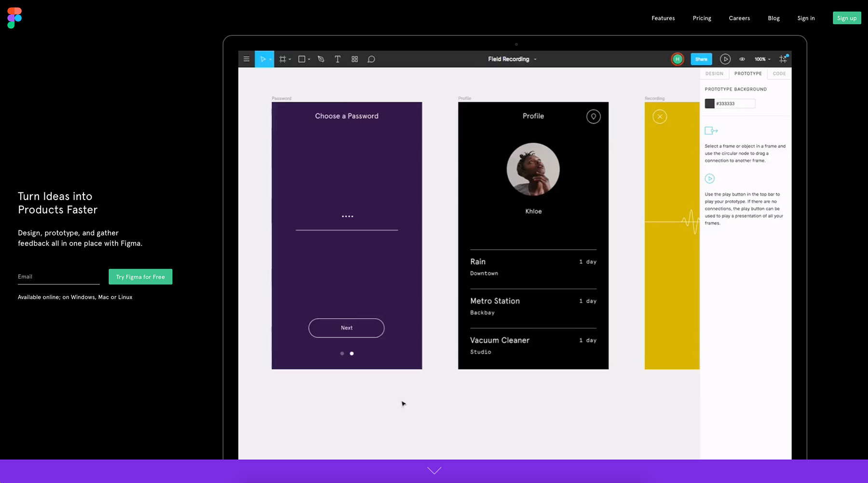868x483 pixels.
Task: Select the Rectangle shape tool
Action: point(301,59)
